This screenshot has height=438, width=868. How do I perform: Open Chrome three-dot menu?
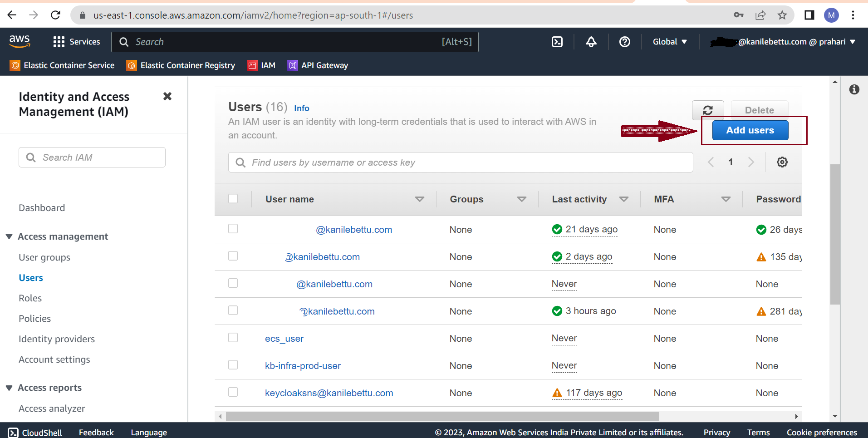tap(853, 15)
